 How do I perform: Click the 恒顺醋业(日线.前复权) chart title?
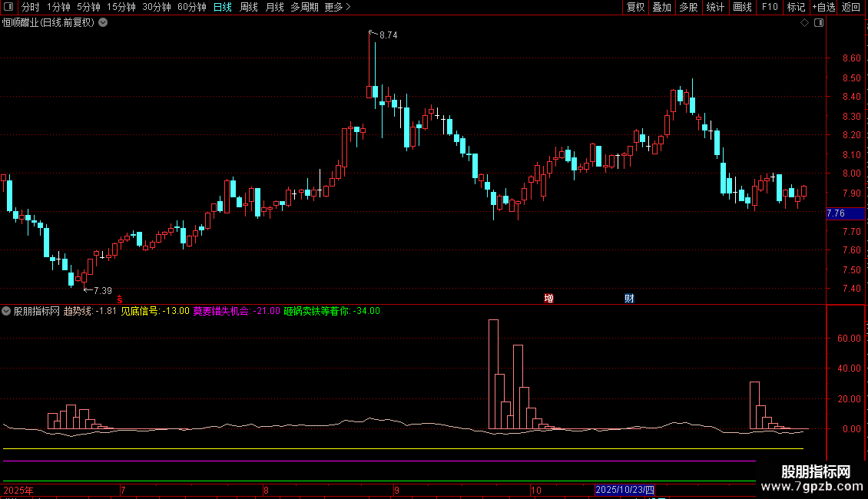pyautogui.click(x=48, y=23)
